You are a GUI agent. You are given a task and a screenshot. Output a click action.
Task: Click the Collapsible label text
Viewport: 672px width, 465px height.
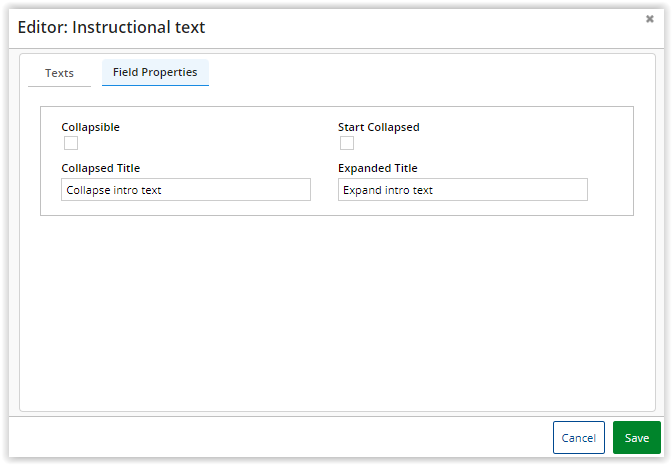90,127
